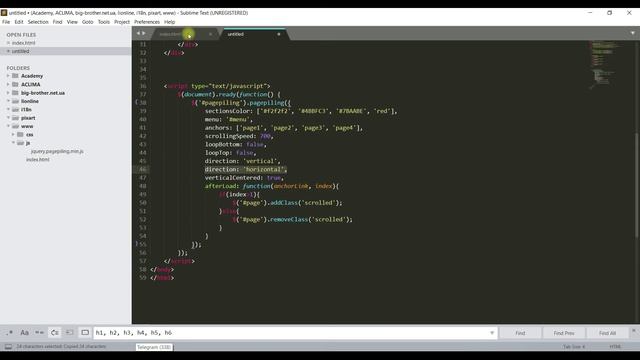Open tab list dropdown at top right
The image size is (640, 360).
click(633, 33)
